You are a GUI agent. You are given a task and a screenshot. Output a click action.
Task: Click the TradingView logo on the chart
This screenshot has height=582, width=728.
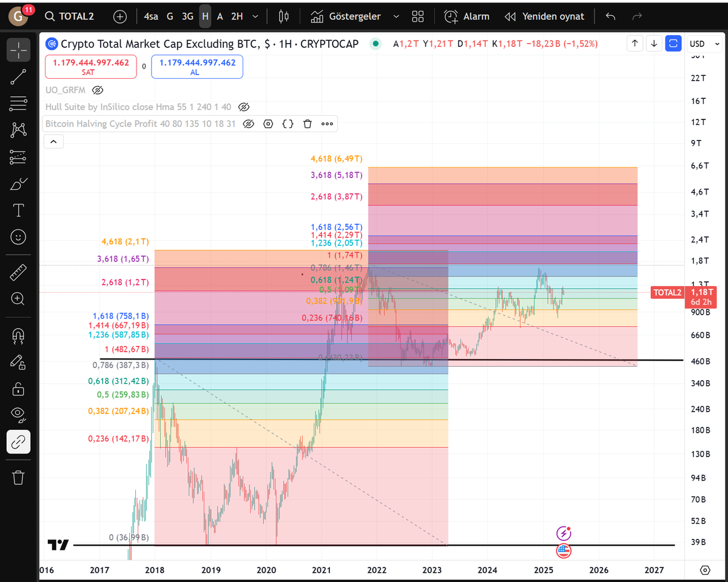point(59,545)
